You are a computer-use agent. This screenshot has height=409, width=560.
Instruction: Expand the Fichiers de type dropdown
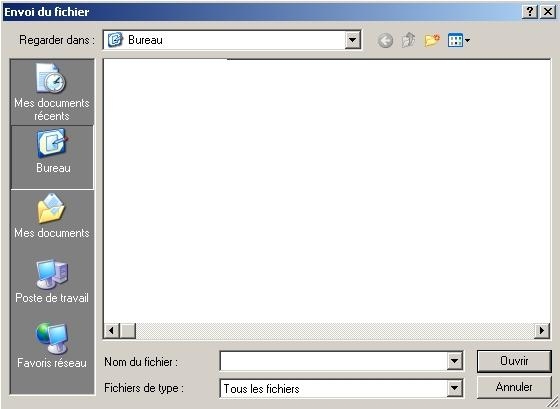(455, 388)
